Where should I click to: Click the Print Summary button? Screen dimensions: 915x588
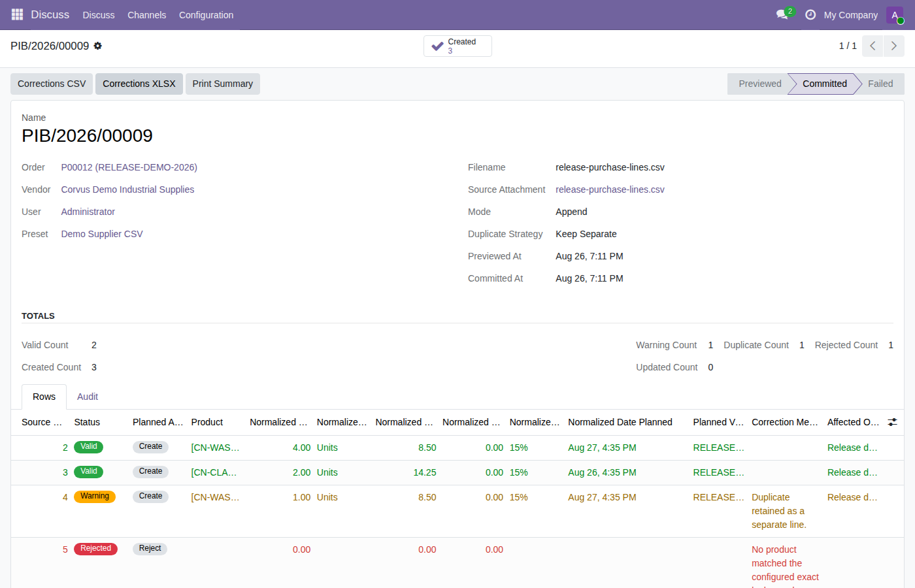tap(223, 84)
